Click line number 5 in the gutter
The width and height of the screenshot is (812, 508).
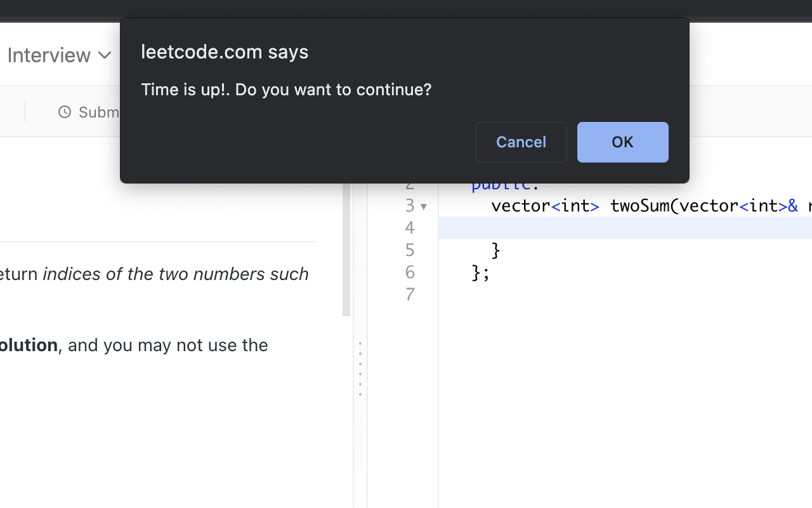point(410,250)
